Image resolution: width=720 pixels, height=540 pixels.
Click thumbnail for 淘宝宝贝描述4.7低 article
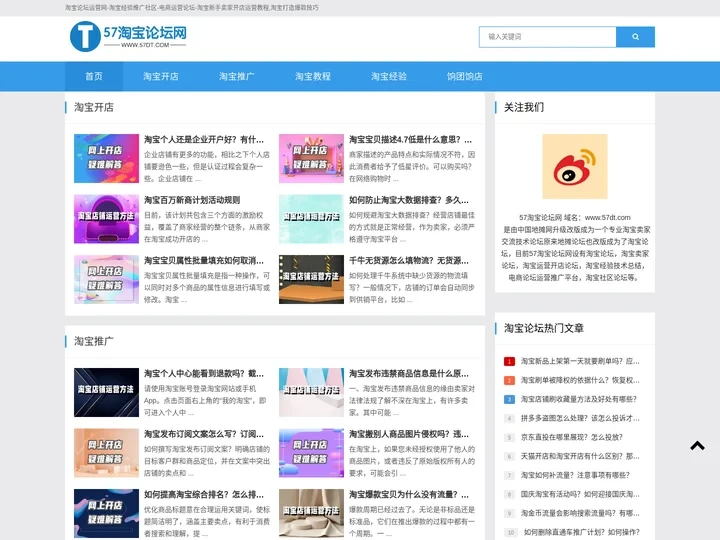[x=311, y=158]
